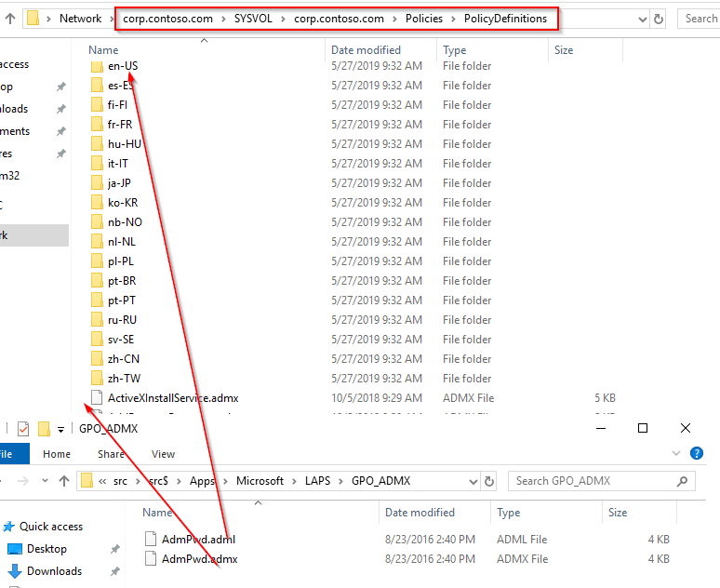Click the ActiveXInstallService.admx file icon
The width and height of the screenshot is (720, 588).
(98, 398)
